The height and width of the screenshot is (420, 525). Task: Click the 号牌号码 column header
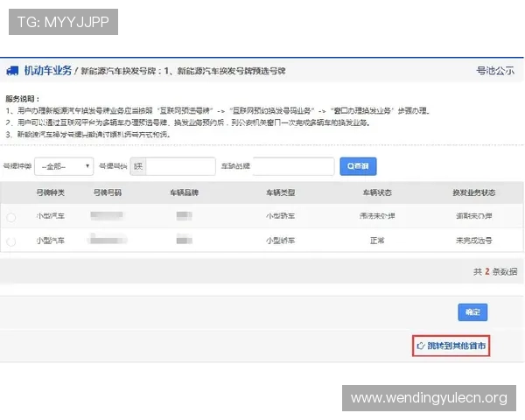107,192
